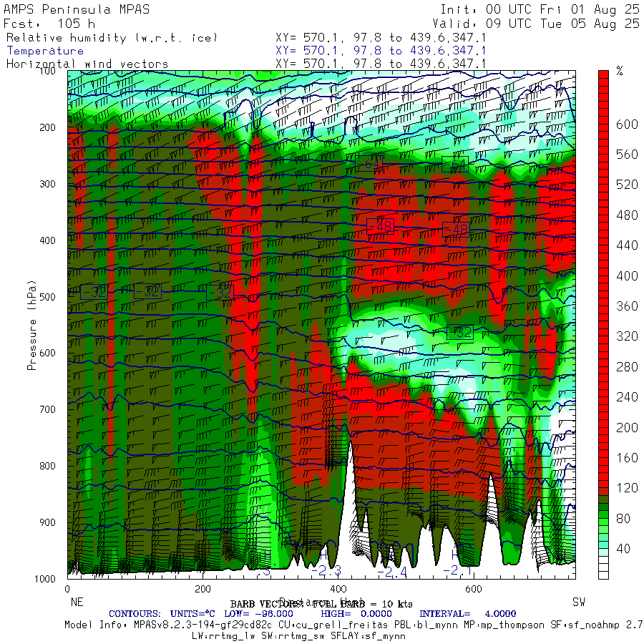Click the "-2.1" surface temperature high label
Viewport: 644px width, 644px height.
(458, 570)
